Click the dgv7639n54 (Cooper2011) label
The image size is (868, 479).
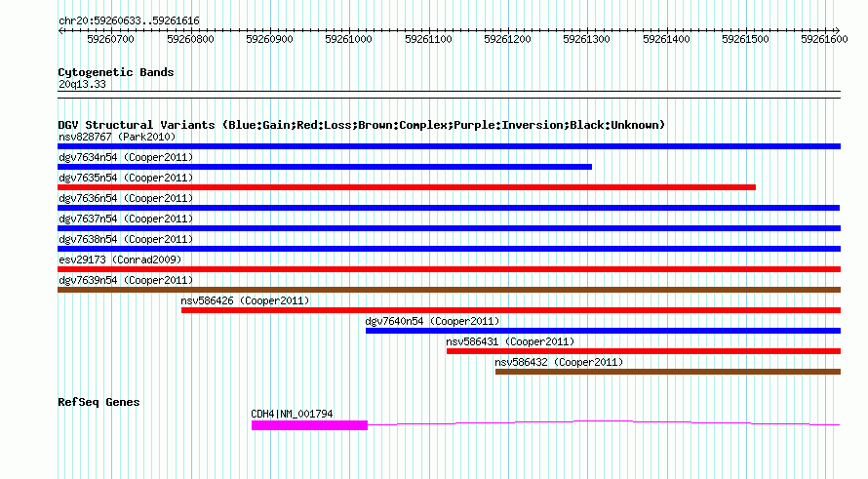click(x=126, y=280)
